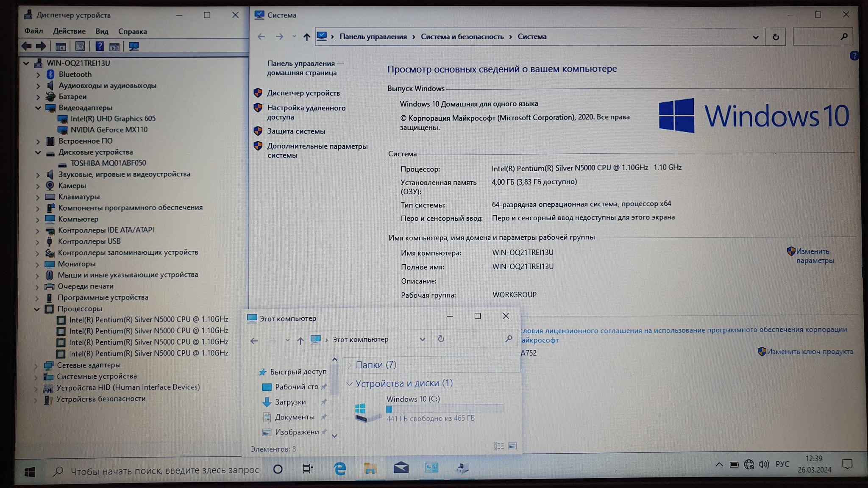Viewport: 868px width, 488px height.
Task: Switch to details view in the Explorer status bar
Action: (x=498, y=446)
